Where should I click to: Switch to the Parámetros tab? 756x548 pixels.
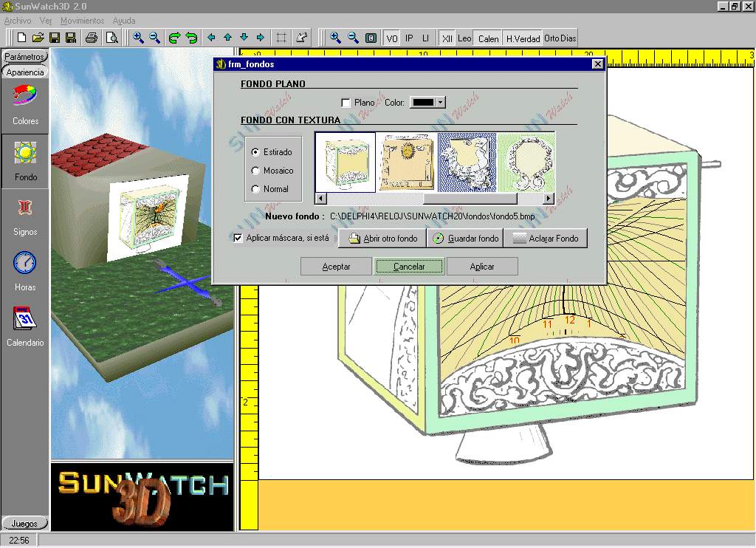25,57
